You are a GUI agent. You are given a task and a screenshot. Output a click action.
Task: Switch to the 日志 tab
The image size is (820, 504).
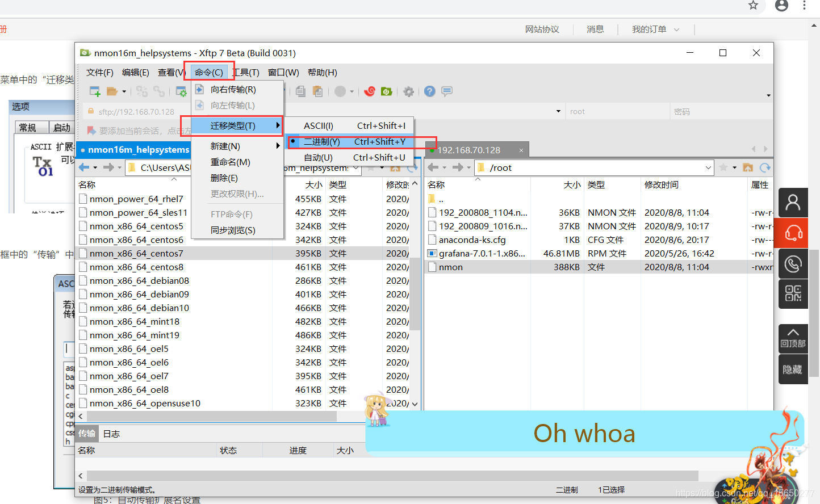(111, 434)
